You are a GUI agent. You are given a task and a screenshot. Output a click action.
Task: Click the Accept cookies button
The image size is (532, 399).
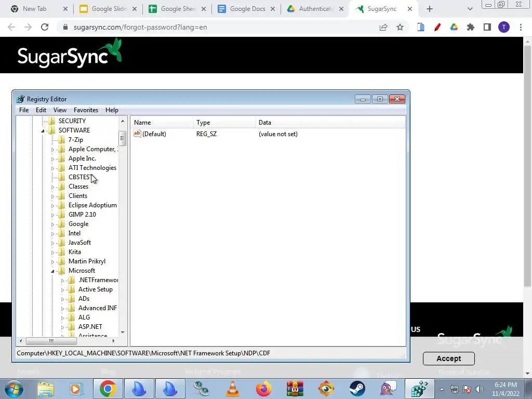[x=448, y=358]
